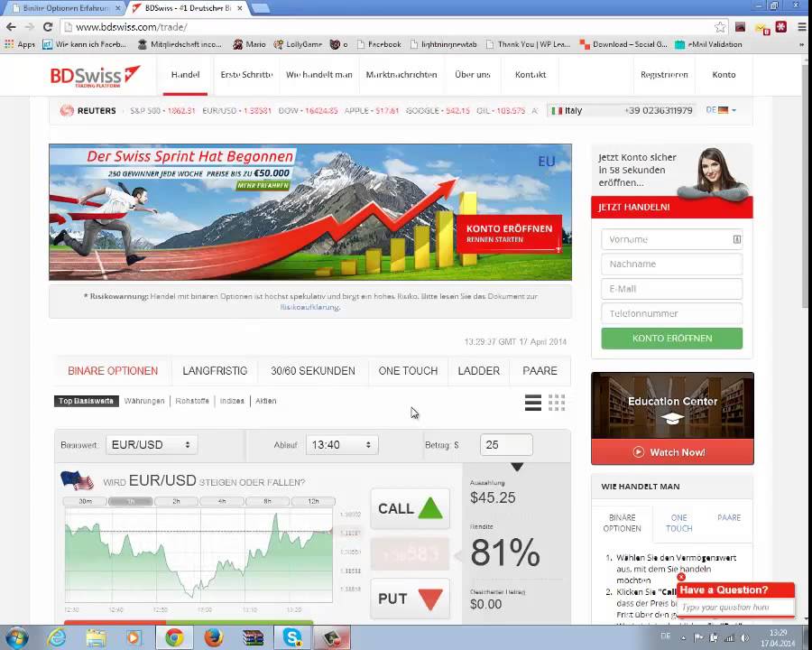812x650 pixels.
Task: Select the 30m chart range
Action: click(85, 501)
